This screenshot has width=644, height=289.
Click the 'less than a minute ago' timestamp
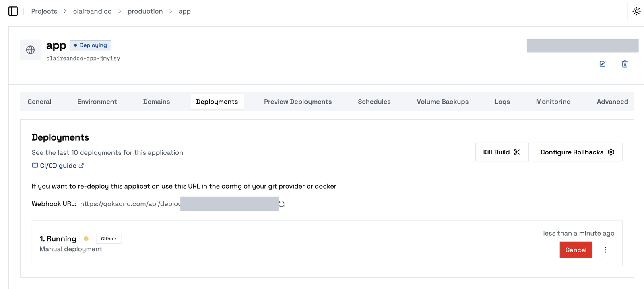pyautogui.click(x=579, y=233)
